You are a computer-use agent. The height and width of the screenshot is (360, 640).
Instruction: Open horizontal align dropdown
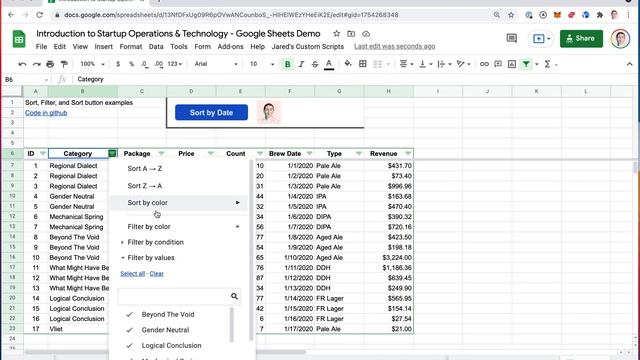coord(406,64)
